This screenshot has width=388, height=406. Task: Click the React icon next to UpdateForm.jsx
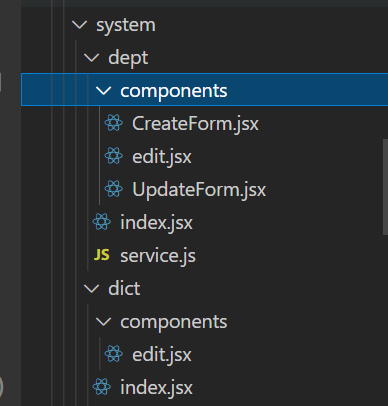click(114, 189)
